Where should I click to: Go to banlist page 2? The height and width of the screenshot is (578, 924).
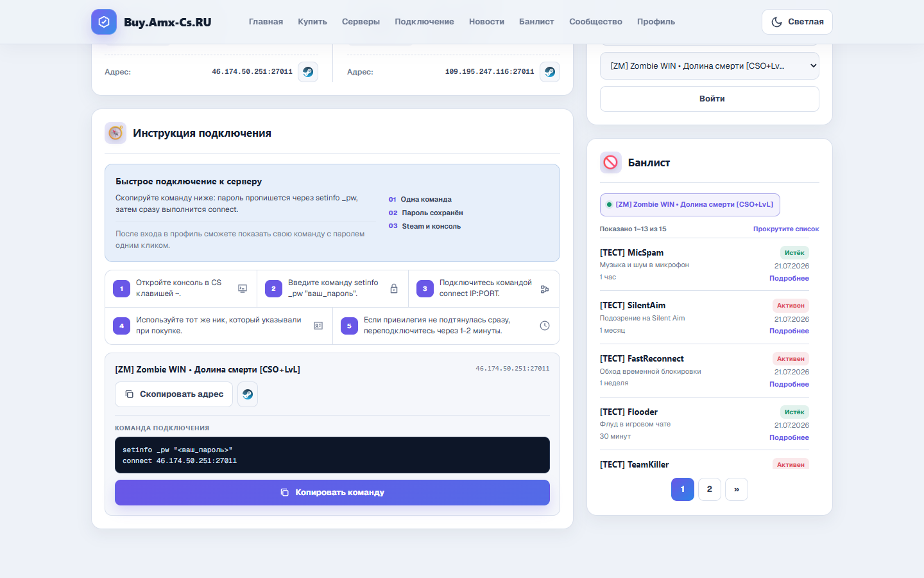[x=710, y=489]
